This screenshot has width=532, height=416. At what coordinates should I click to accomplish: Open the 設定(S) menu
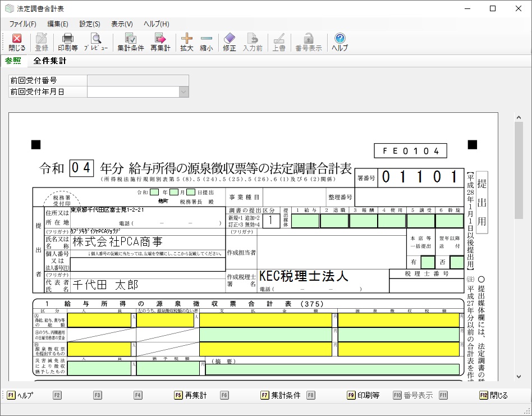point(90,24)
